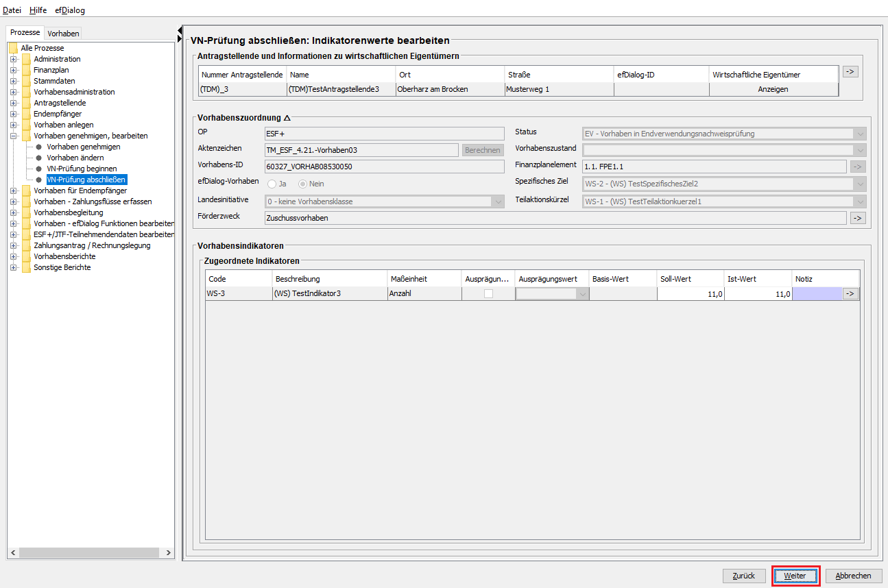
Task: Click the Notiz cell in row WS-3
Action: pyautogui.click(x=817, y=294)
